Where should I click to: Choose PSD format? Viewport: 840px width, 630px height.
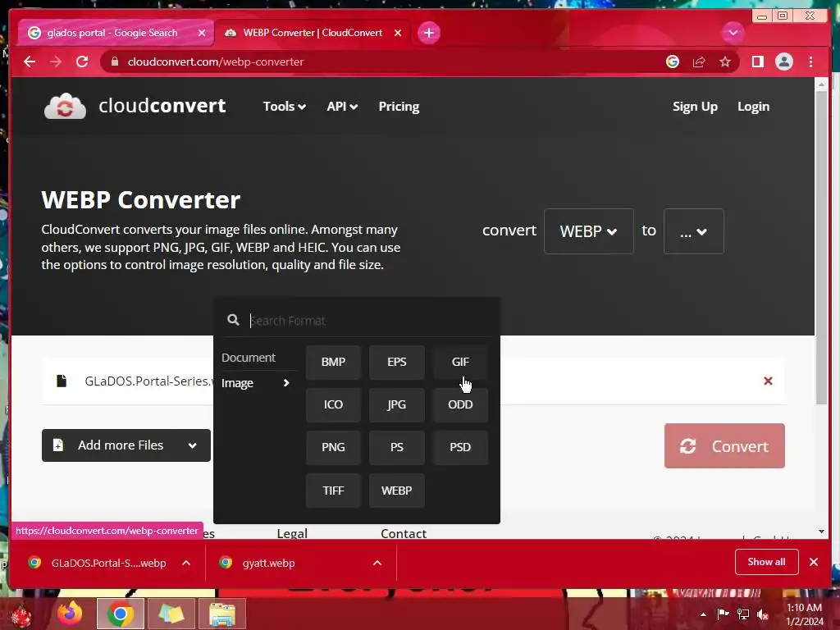460,447
